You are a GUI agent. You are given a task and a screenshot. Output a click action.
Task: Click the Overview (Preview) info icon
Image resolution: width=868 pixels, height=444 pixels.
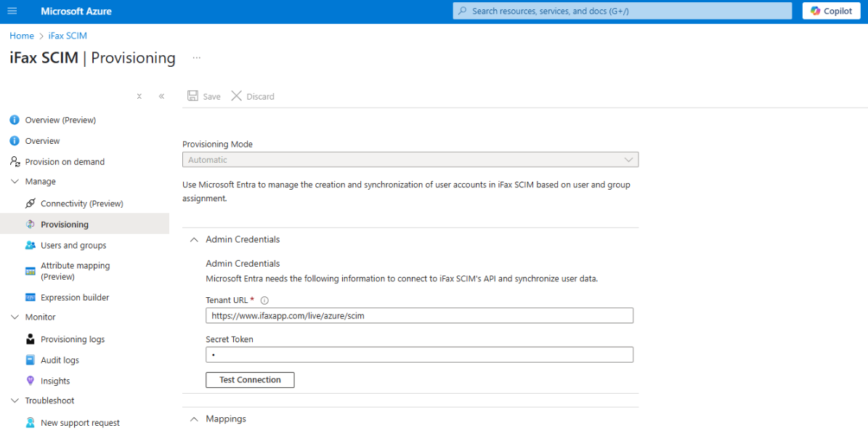(x=15, y=120)
